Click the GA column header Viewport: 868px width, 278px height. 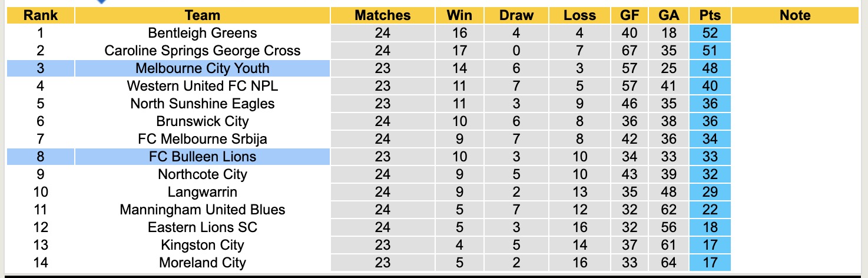[669, 15]
